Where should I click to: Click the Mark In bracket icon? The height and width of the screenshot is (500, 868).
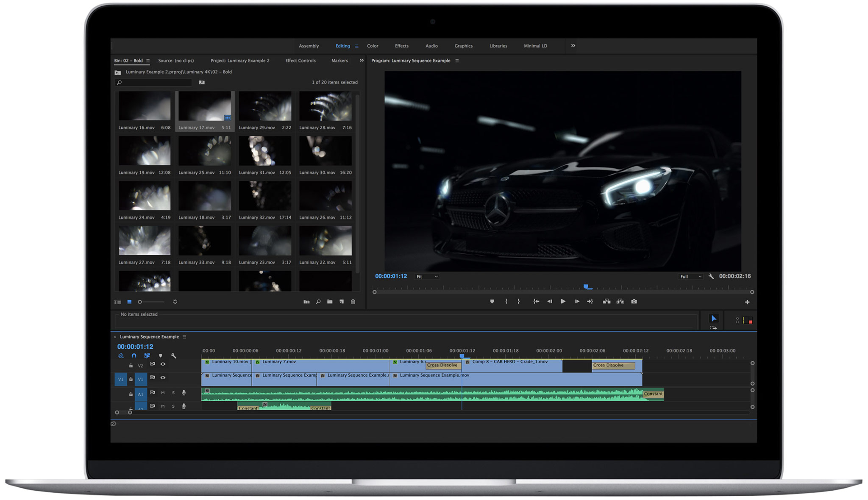coord(506,302)
